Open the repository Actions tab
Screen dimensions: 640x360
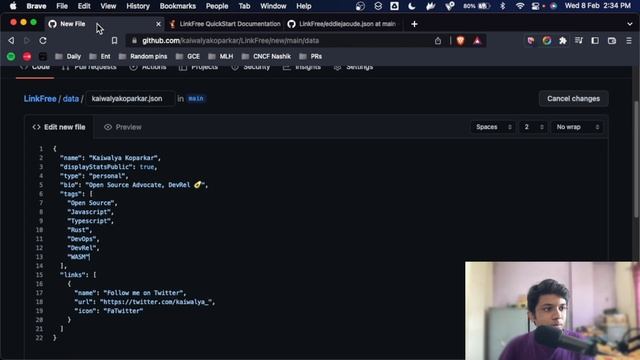(x=148, y=67)
